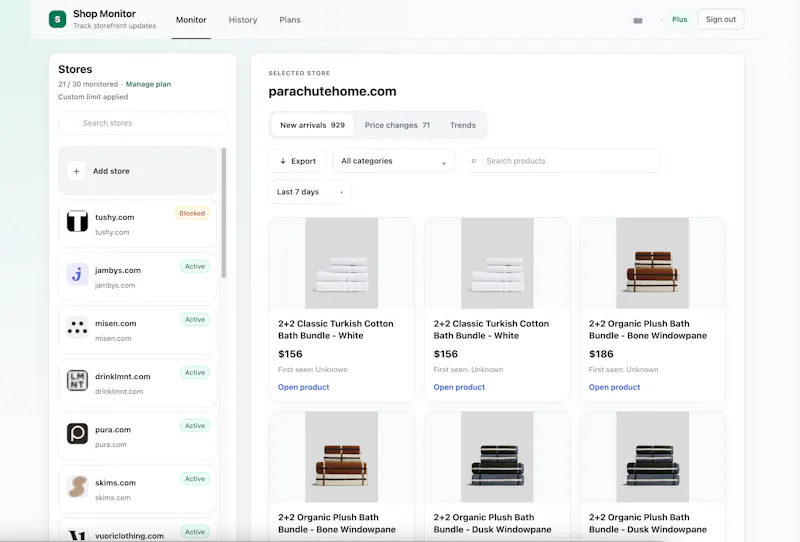Click the Active badge on misen.com

[x=195, y=319]
